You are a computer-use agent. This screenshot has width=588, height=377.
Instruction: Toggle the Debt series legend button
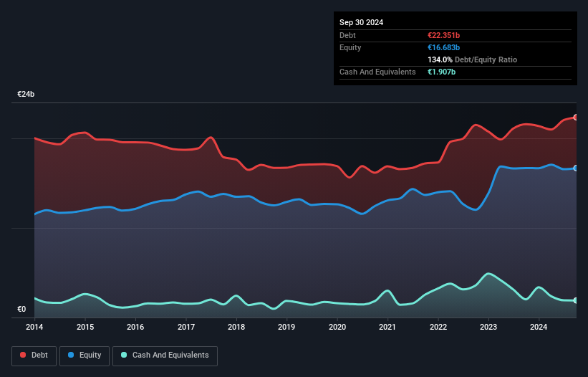(34, 355)
